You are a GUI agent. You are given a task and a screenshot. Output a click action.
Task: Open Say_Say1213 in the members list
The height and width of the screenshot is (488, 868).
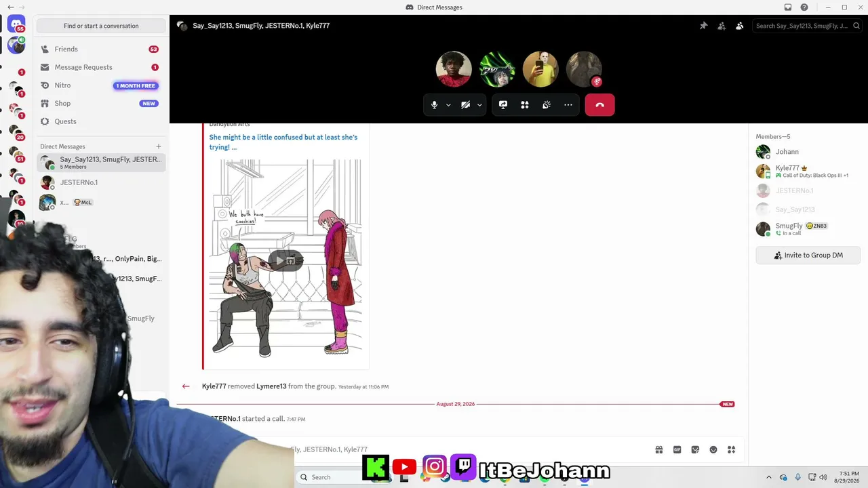coord(808,209)
